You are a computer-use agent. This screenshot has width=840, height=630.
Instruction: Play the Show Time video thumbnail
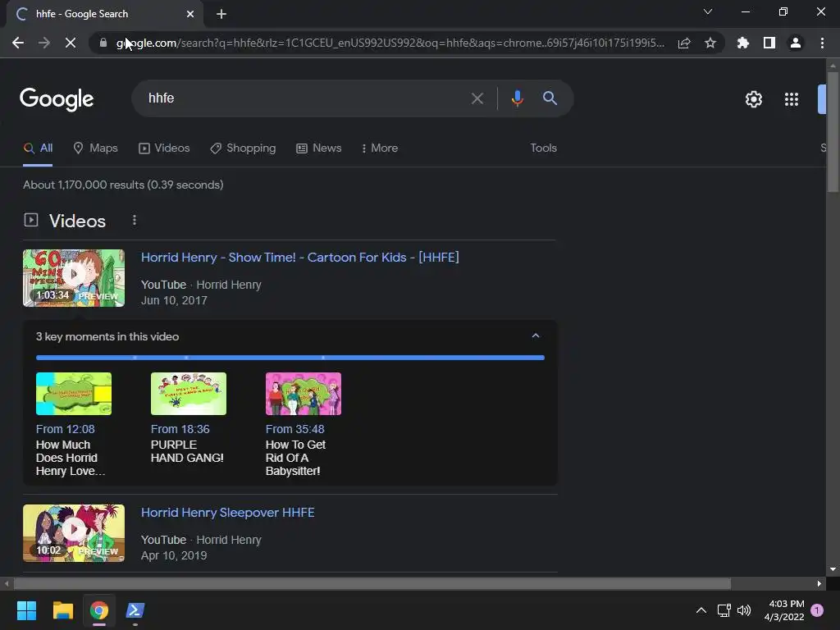(73, 278)
